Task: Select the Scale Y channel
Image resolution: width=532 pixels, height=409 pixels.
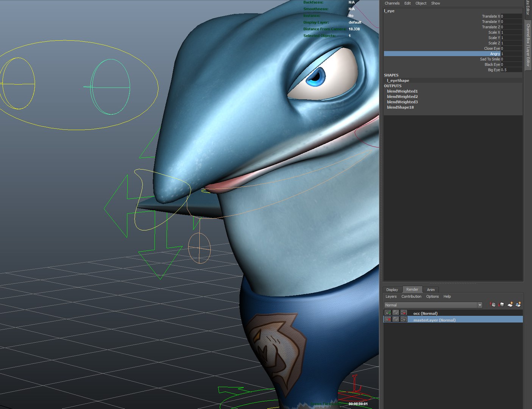Action: coord(494,38)
